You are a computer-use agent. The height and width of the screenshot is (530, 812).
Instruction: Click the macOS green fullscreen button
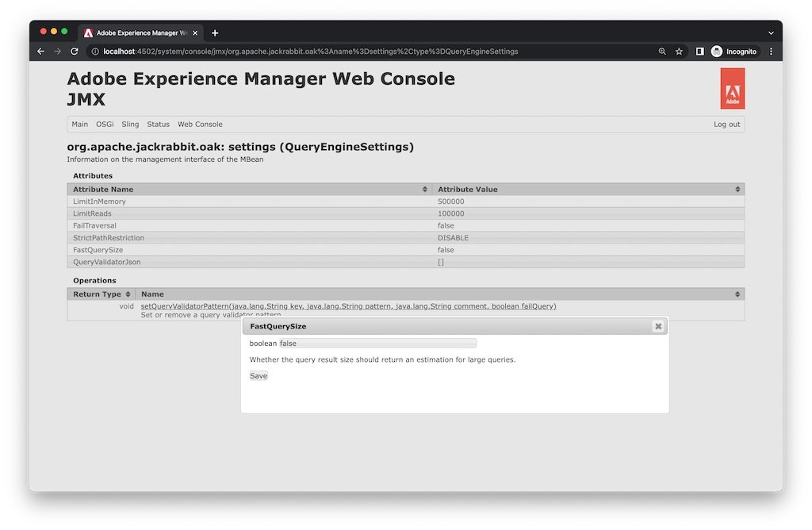pos(64,32)
